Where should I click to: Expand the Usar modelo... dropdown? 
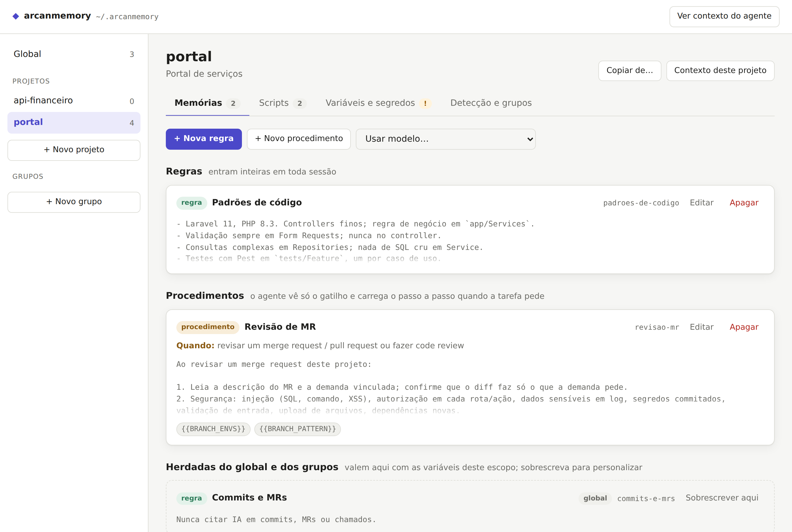click(445, 139)
